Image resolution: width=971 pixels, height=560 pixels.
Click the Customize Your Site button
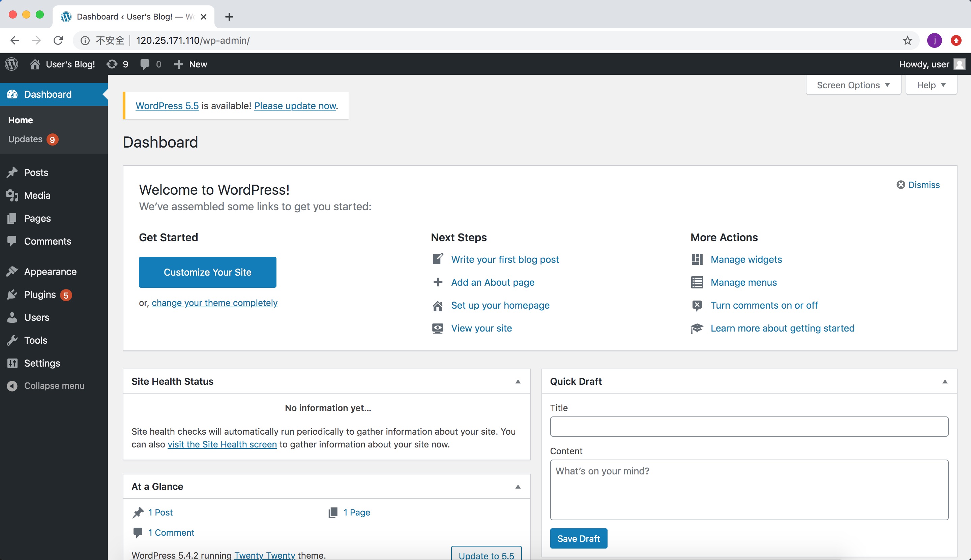pyautogui.click(x=207, y=272)
